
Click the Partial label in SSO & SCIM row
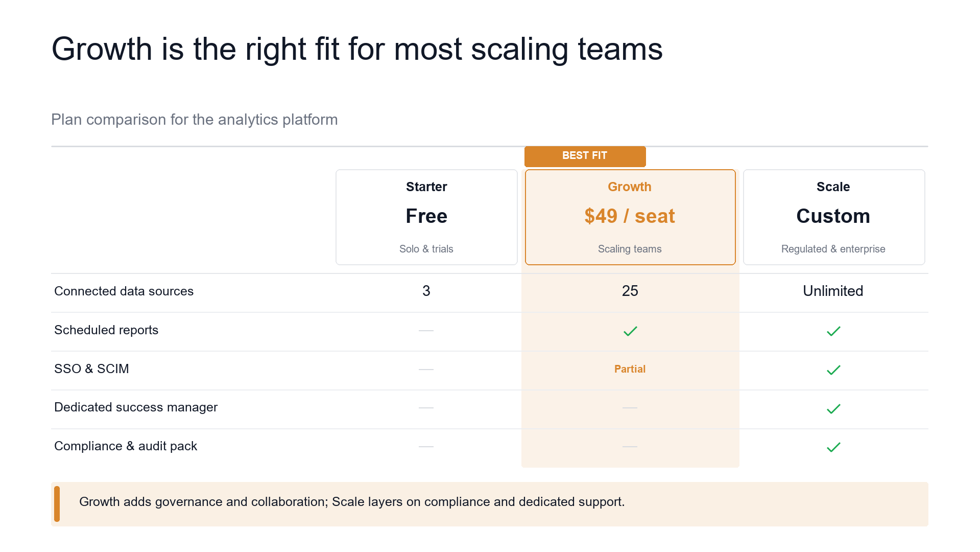click(x=630, y=369)
